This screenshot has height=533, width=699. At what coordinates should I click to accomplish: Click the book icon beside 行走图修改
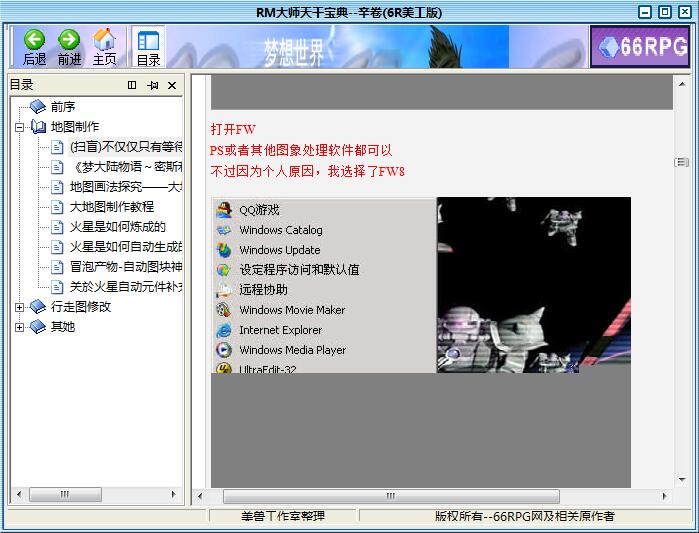38,307
